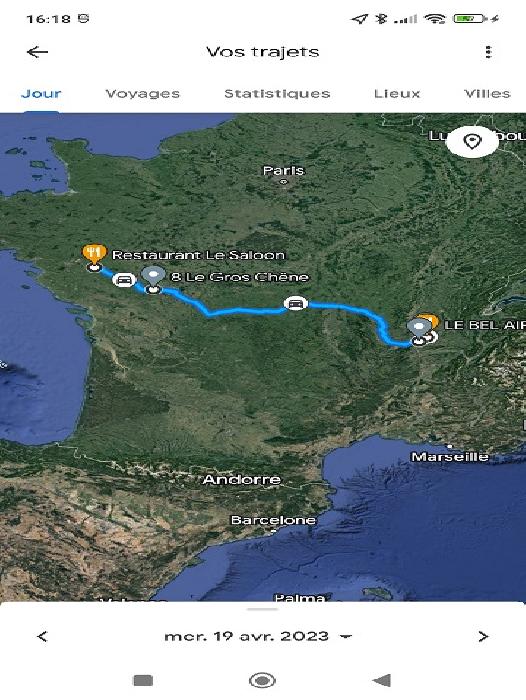Screen dimensions: 526x700
Task: Select the LE BEL AIR grey pin
Action: click(418, 329)
